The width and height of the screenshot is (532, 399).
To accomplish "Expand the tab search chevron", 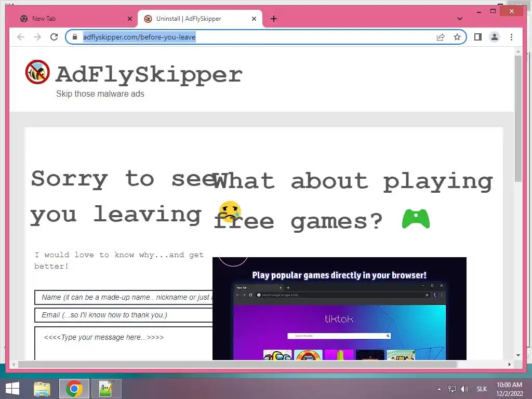I will 460,19.
